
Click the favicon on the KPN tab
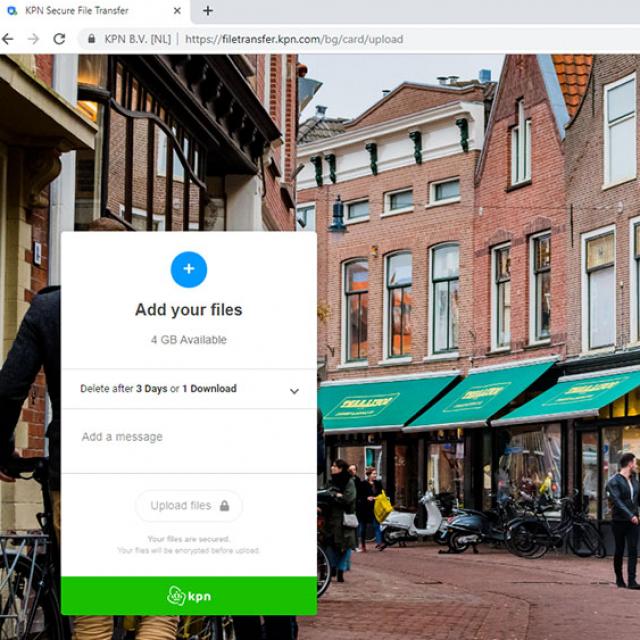[x=11, y=11]
